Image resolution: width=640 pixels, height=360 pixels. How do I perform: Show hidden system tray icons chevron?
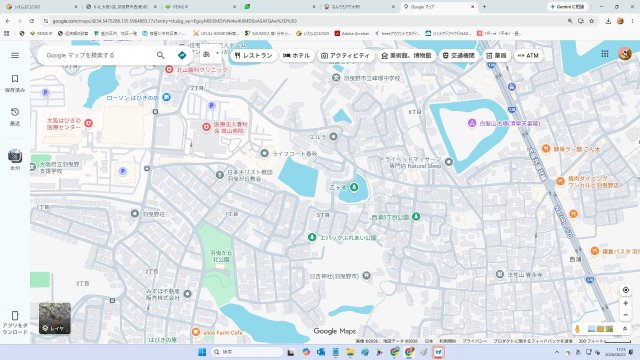point(557,352)
